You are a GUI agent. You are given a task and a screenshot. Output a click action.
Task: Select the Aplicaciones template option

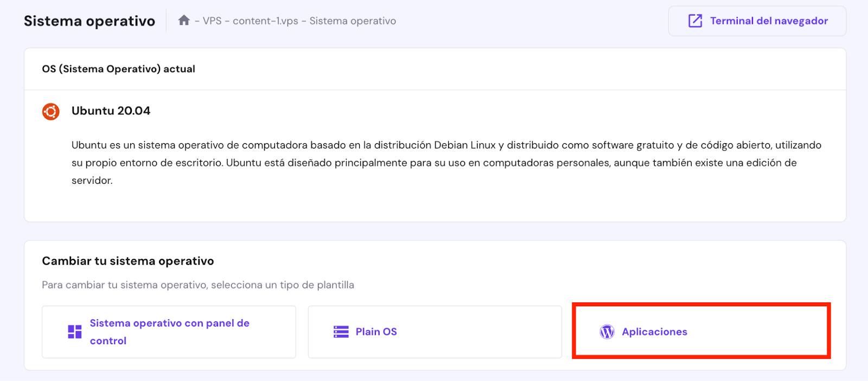(701, 331)
